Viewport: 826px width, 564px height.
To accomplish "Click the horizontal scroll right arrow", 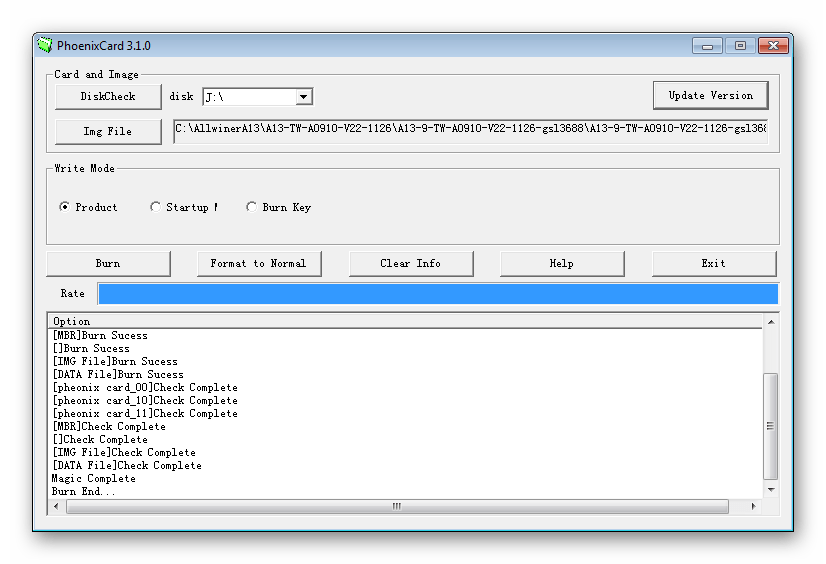I will click(754, 507).
